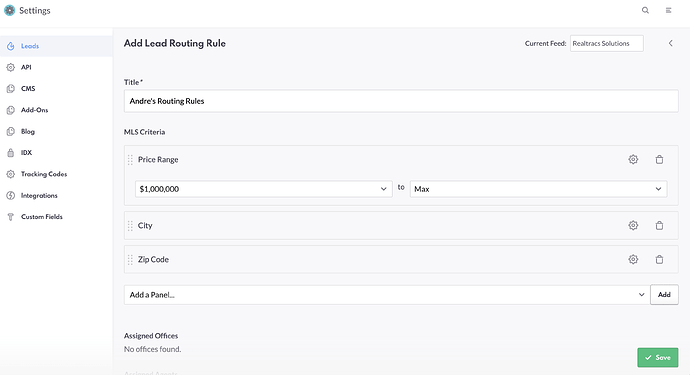Screen dimensions: 690x375
Task: Click the Current Feed Realtracs Solutions field
Action: 606,43
